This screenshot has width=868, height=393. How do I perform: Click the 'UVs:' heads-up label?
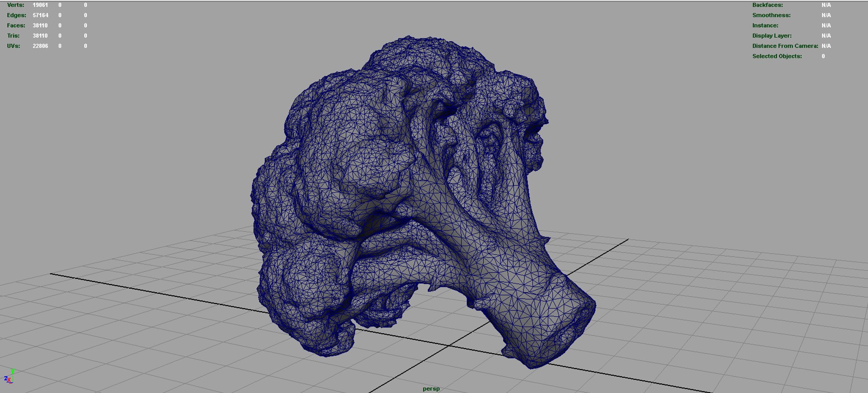(14, 46)
